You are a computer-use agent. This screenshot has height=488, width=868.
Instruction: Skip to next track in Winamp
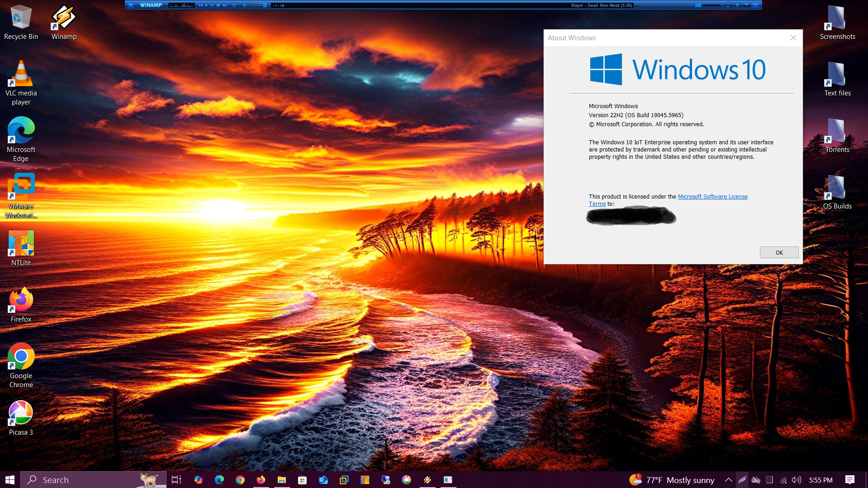[x=225, y=5]
